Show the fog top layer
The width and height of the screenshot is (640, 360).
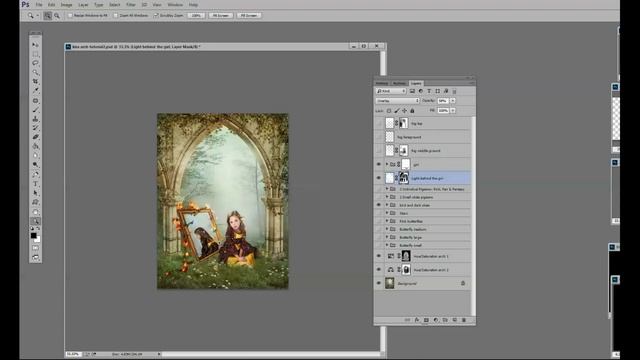378,123
